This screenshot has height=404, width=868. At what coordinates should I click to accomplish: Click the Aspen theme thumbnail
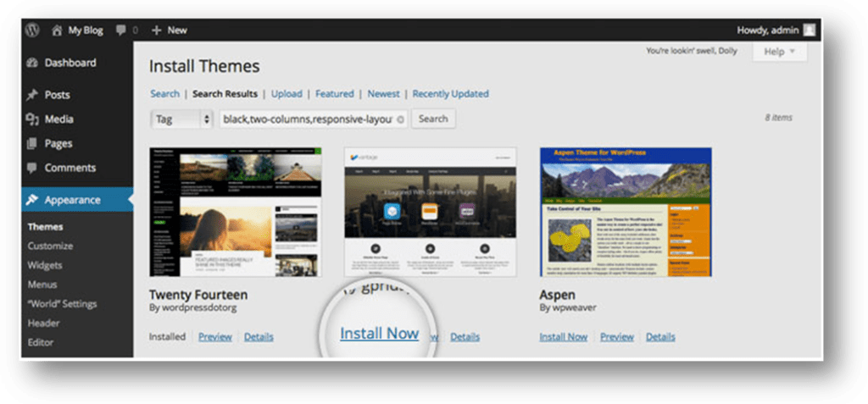626,212
